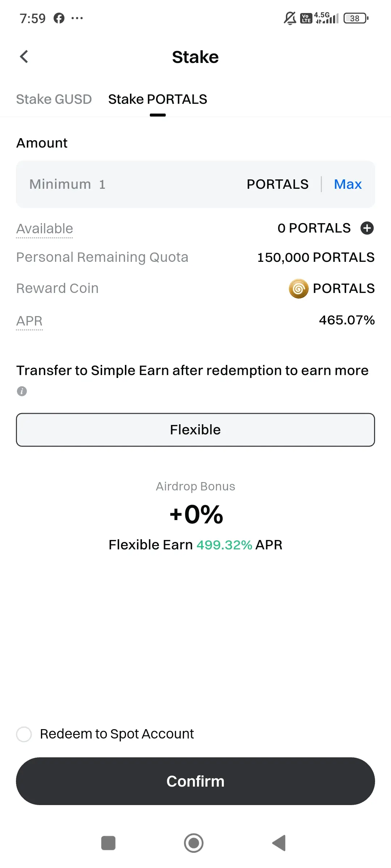Tap the PORTALS gold spiral coin icon
The height and width of the screenshot is (868, 391).
coord(298,289)
